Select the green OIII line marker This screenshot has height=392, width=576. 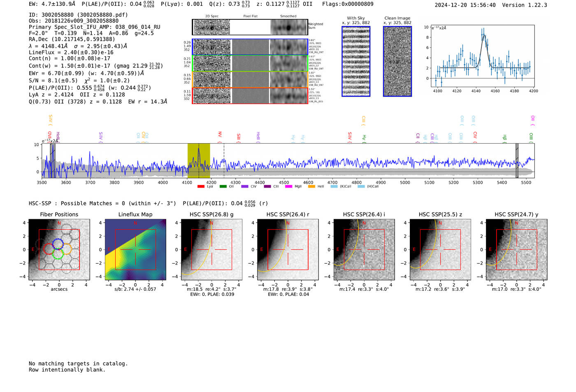(531, 138)
